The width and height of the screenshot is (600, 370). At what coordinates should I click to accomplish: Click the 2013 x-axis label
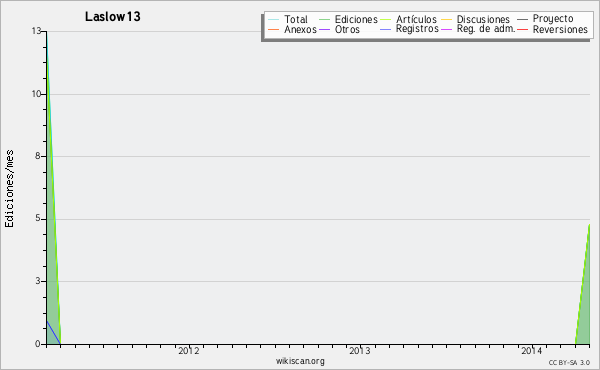coord(360,351)
